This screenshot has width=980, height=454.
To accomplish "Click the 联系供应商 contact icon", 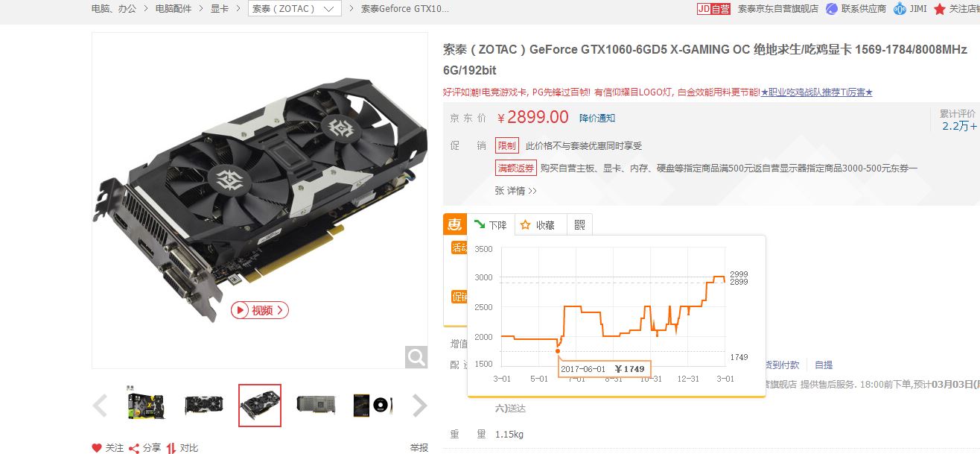I will point(832,9).
